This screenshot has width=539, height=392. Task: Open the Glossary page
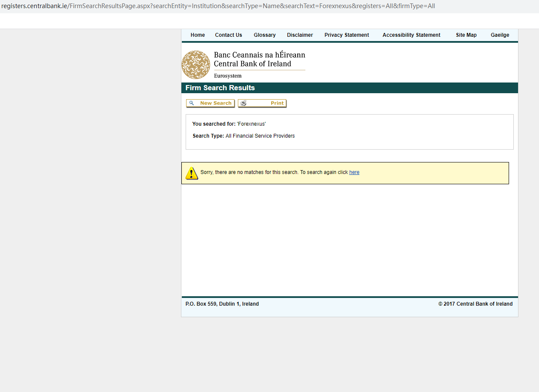(x=264, y=35)
